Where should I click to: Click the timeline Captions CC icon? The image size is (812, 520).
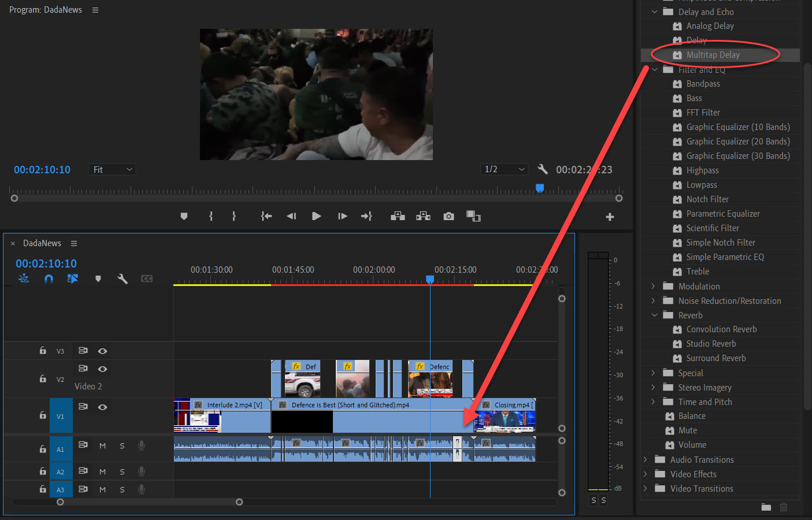(x=147, y=278)
